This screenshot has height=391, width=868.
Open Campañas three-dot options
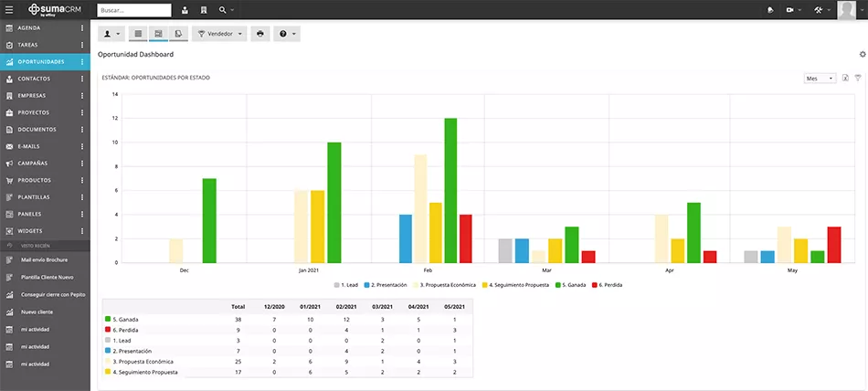[x=82, y=164]
